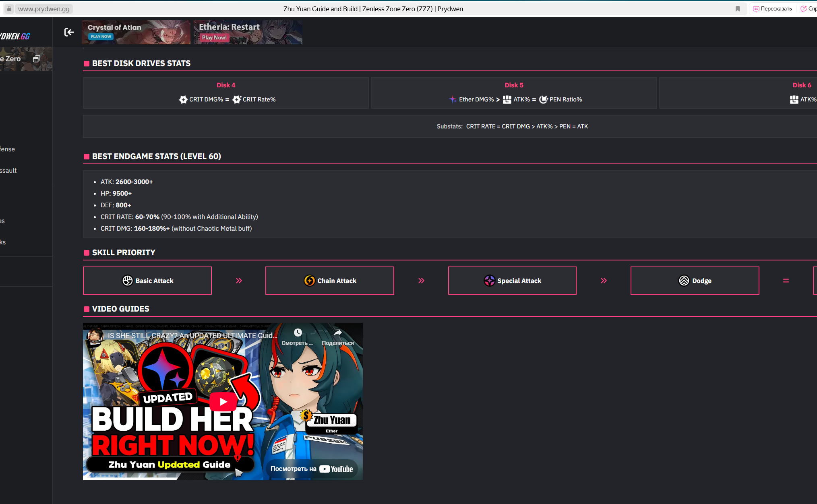817x504 pixels.
Task: Click the Prydwen.gg logo
Action: click(x=15, y=36)
